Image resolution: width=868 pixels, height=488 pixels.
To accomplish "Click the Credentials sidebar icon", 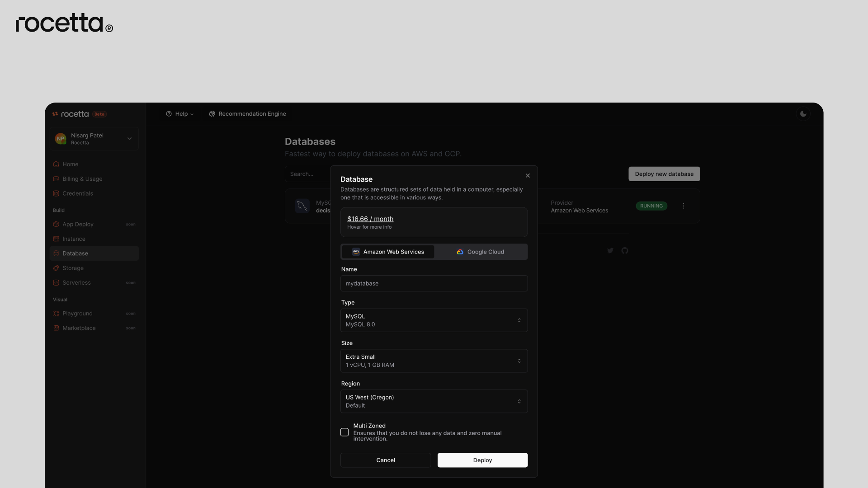I will click(x=56, y=193).
